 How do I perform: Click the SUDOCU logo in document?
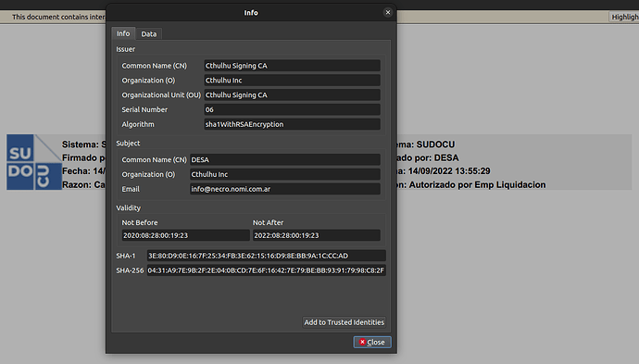pyautogui.click(x=34, y=162)
